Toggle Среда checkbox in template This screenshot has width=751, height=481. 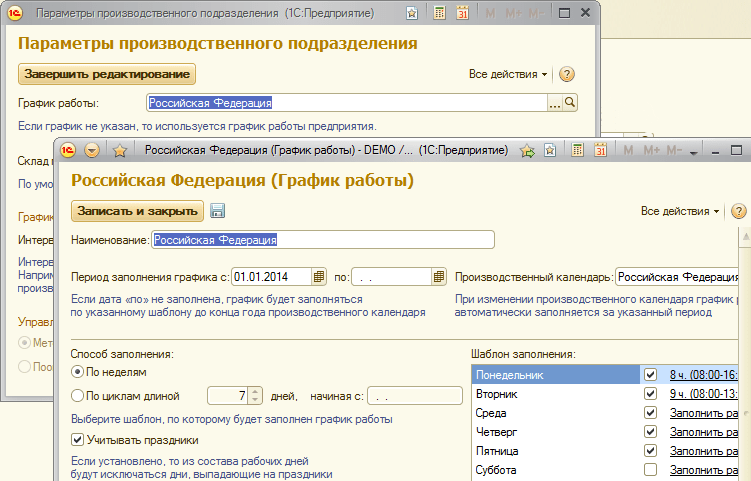coord(650,412)
